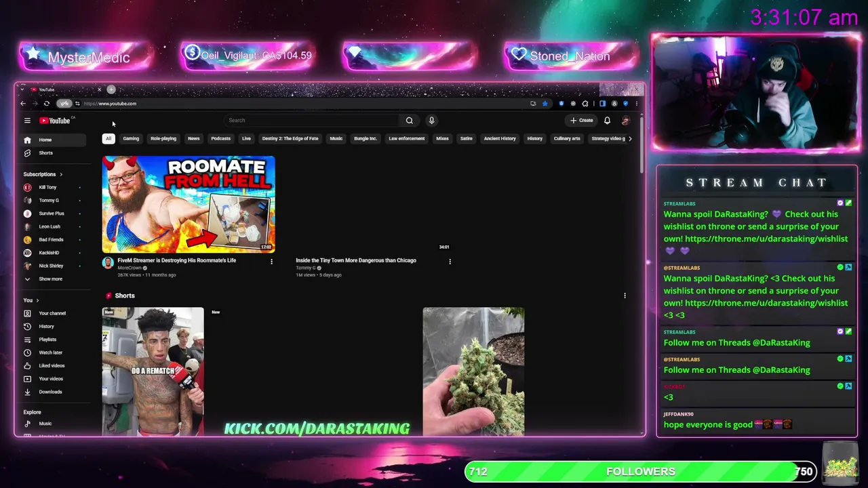Open KackisHD subscription channel
The height and width of the screenshot is (488, 868).
[x=54, y=253]
